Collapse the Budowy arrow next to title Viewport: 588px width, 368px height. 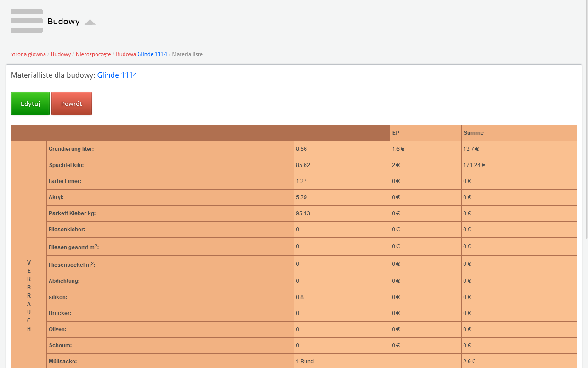click(x=90, y=22)
